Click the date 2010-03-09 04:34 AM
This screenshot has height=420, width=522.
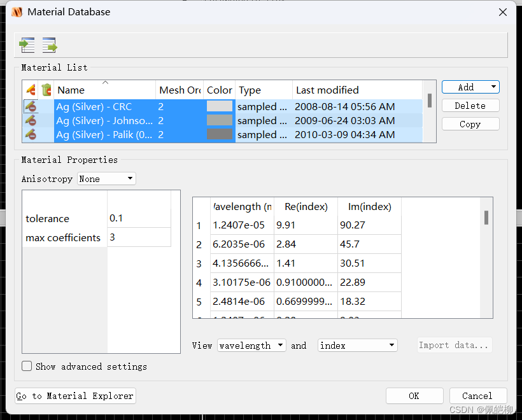[345, 134]
